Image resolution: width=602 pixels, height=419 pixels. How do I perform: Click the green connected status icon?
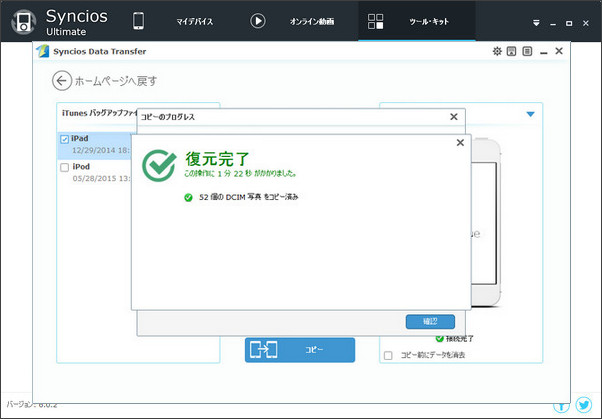coord(440,338)
